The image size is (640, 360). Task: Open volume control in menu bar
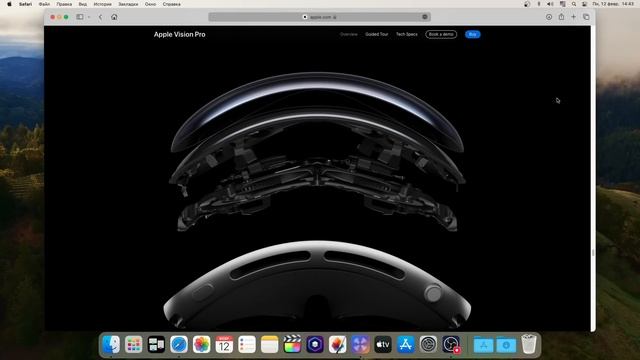pos(550,4)
